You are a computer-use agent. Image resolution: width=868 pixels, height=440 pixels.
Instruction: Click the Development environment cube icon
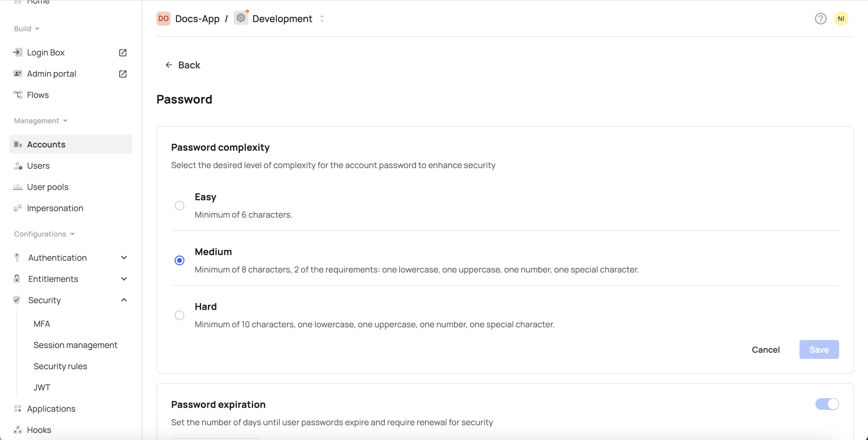[241, 18]
